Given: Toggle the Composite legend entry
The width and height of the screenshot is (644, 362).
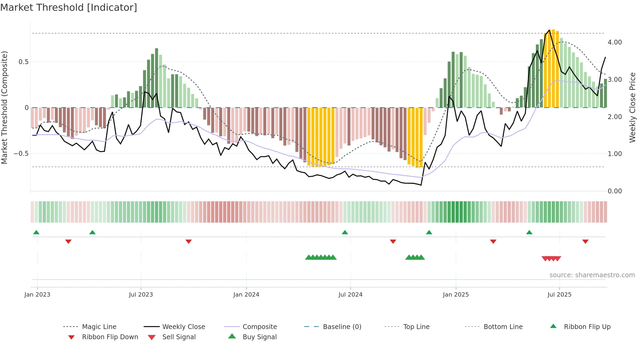Looking at the screenshot, I should click(250, 327).
